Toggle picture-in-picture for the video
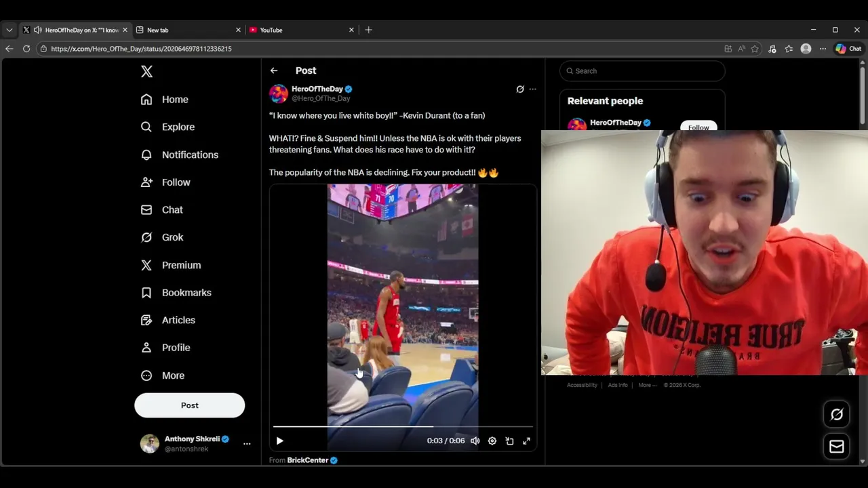The width and height of the screenshot is (868, 488). pos(509,441)
